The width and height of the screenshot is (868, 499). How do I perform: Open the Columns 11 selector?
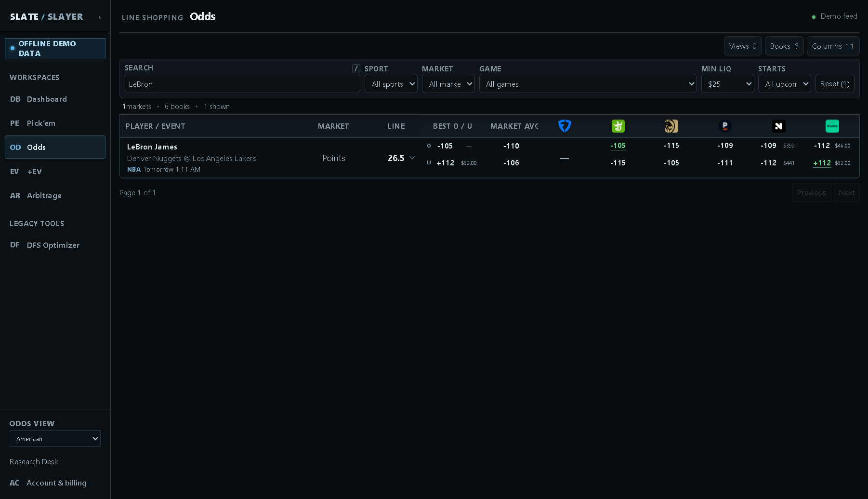(833, 46)
